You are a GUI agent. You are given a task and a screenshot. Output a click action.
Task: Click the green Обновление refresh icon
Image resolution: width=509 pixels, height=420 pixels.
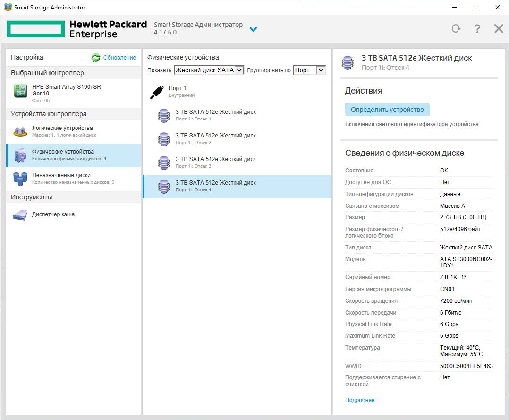point(96,58)
